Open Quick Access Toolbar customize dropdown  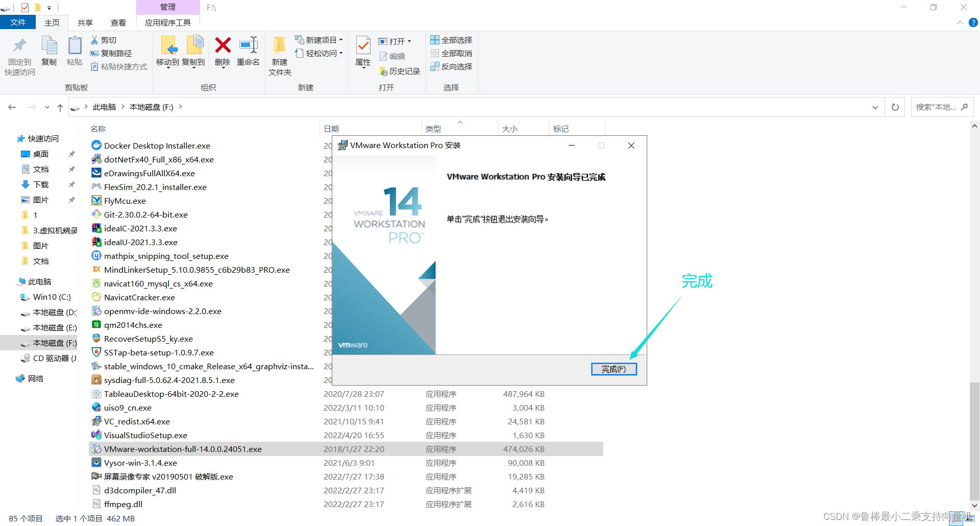[49, 8]
